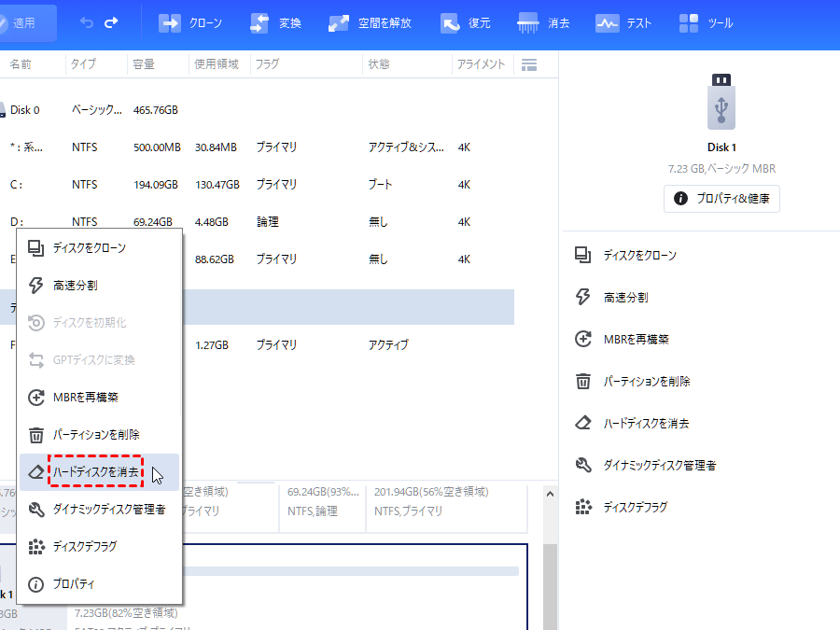Open the column display options icon
This screenshot has width=840, height=630.
click(x=528, y=64)
